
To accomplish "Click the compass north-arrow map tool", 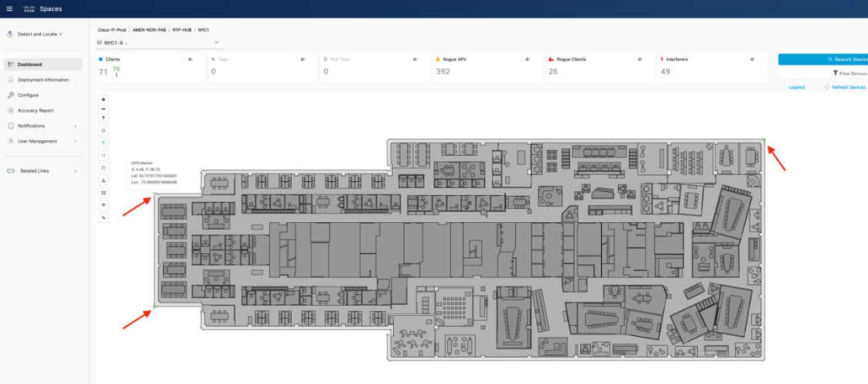I will coord(104,118).
